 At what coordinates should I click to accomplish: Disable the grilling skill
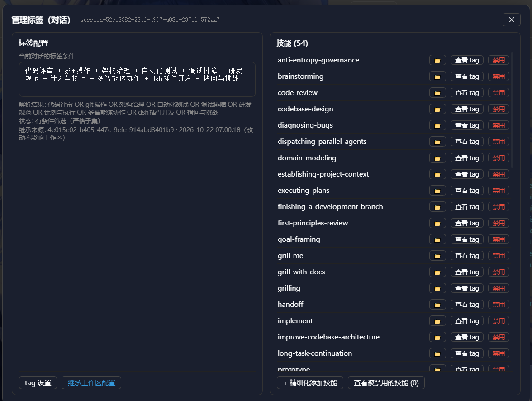(499, 289)
